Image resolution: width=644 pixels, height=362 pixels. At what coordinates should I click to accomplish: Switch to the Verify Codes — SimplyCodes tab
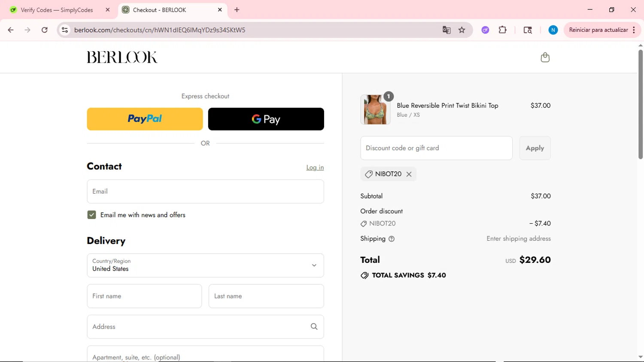click(x=57, y=10)
